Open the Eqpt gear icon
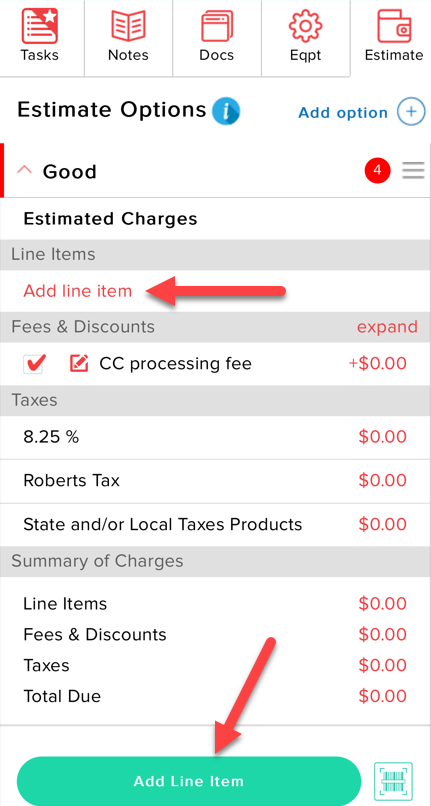431x806 pixels. point(306,26)
